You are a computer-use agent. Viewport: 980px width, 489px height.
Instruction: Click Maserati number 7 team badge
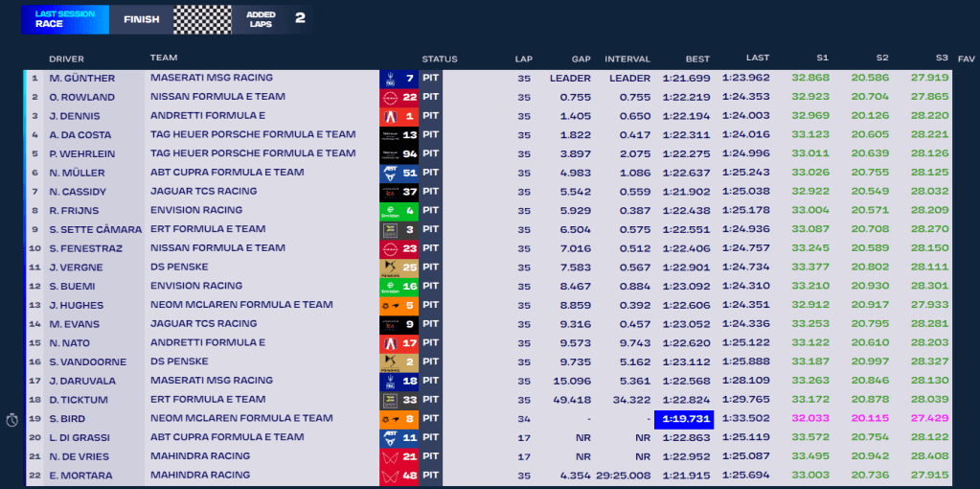pyautogui.click(x=399, y=79)
